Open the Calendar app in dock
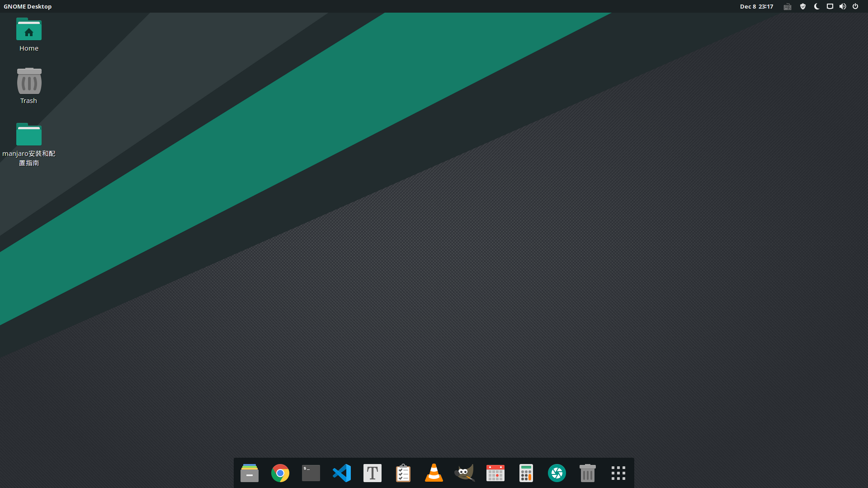The image size is (868, 488). (x=495, y=473)
